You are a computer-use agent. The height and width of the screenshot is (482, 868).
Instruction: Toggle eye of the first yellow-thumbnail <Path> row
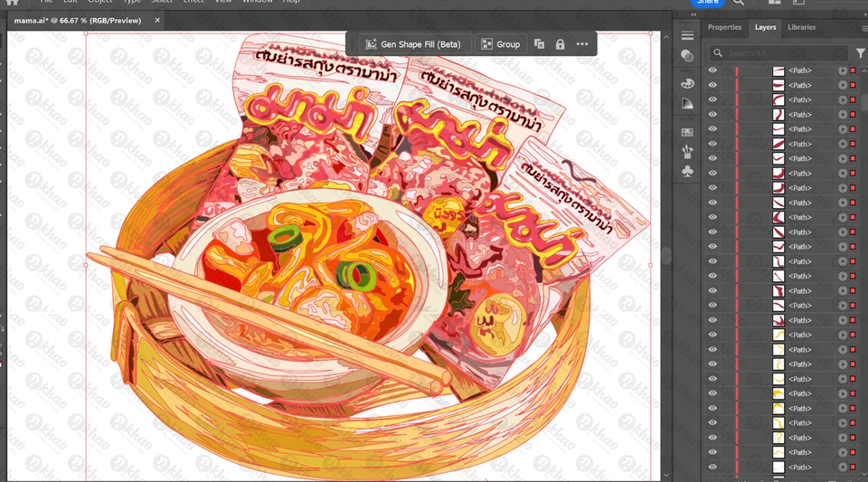point(712,335)
